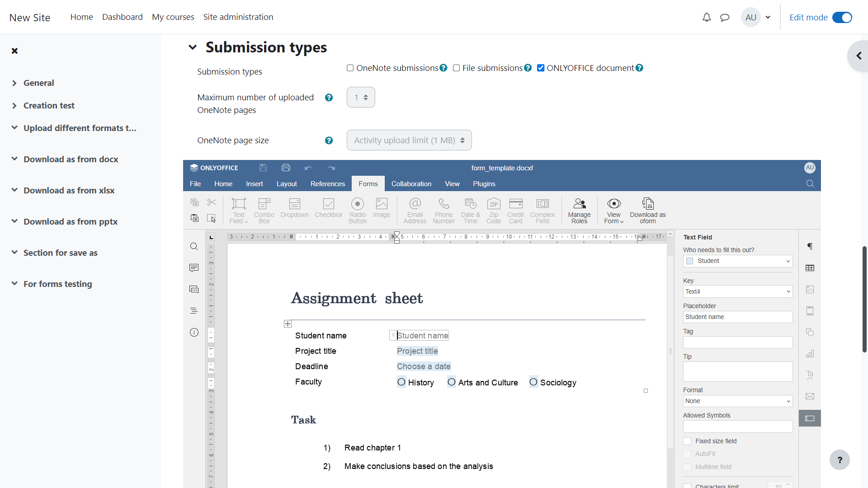Toggle the ONLYOFFICE document checkbox
This screenshot has width=868, height=488.
point(541,68)
